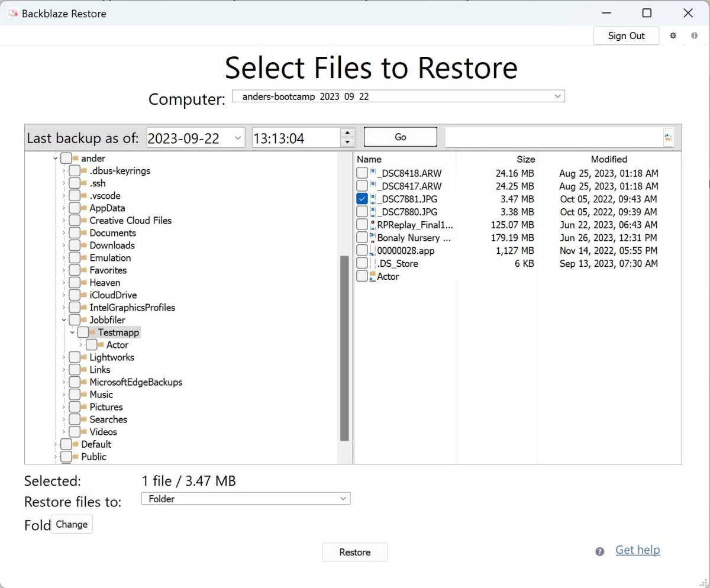Click the folder icon of Actor in file list
Viewport: 710px width, 588px height.
373,276
